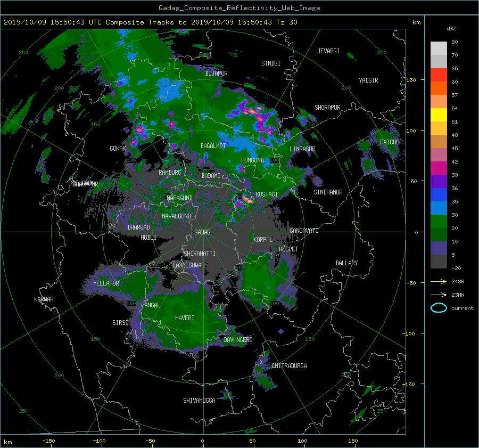The image size is (479, 448).
Task: Select the BIJAPUR city label
Action: tap(216, 74)
